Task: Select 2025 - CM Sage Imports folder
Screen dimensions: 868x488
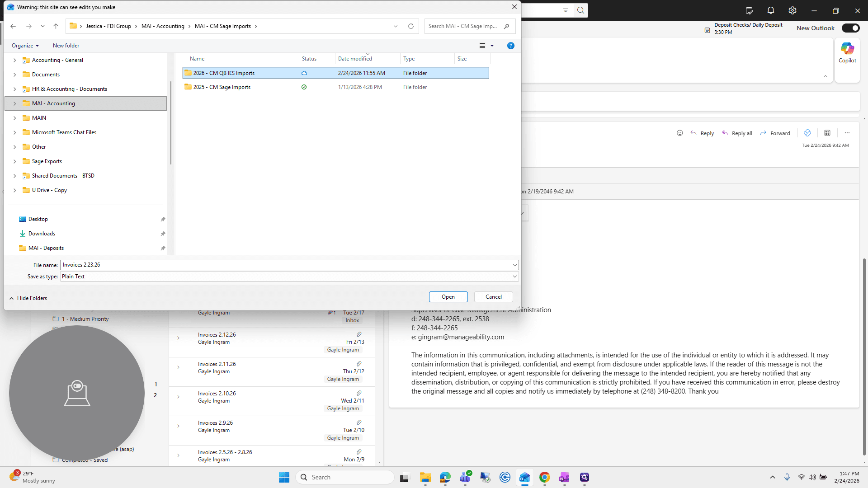Action: pyautogui.click(x=335, y=87)
